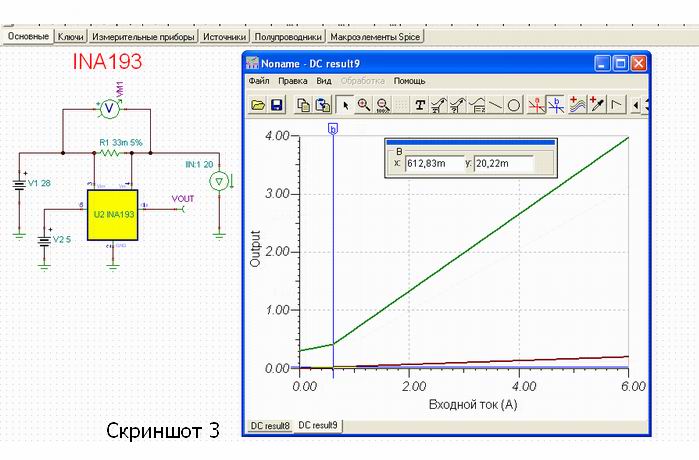Select the V1 28 battery source
Screen dimensions: 699x460
(x=19, y=185)
